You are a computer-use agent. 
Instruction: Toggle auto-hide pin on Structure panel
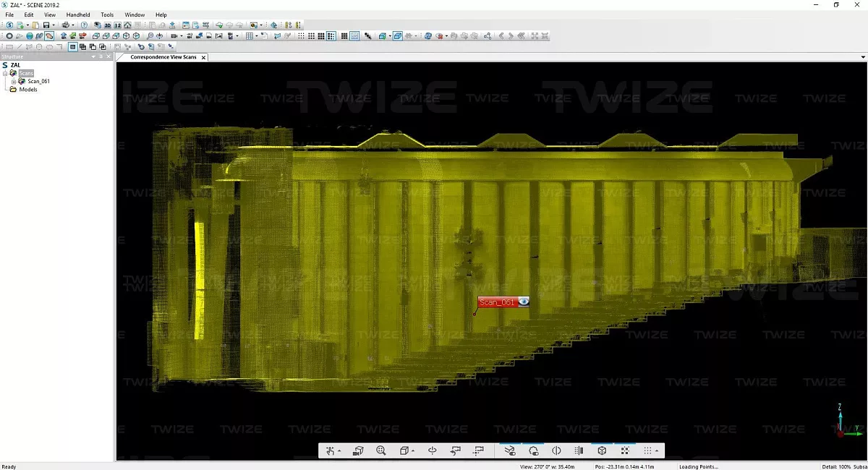coord(102,56)
